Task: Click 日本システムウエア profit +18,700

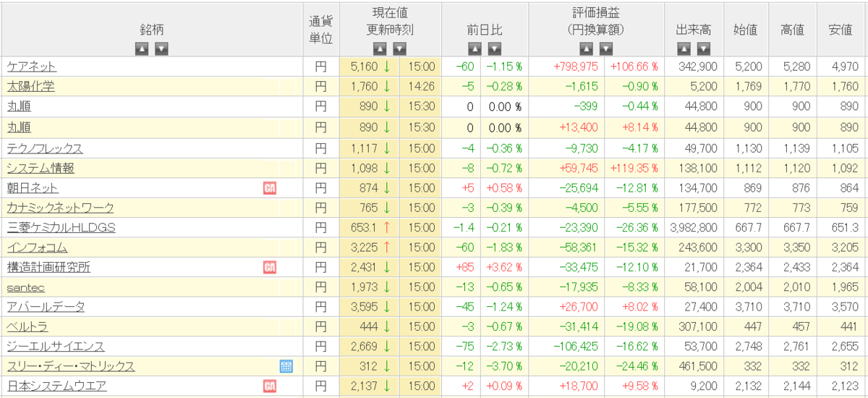Action: (579, 386)
